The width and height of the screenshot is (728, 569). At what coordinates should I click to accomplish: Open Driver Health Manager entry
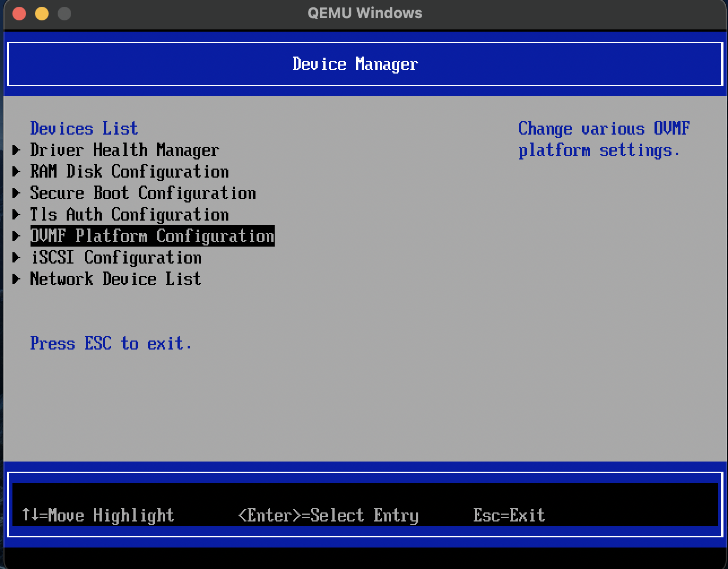[124, 150]
